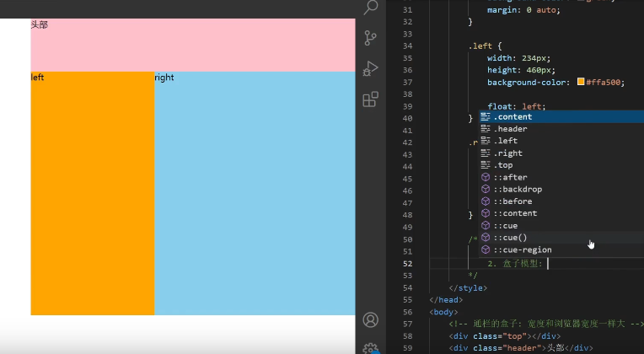This screenshot has width=644, height=354.
Task: Click the cube icon beside ::backdrop
Action: click(486, 189)
